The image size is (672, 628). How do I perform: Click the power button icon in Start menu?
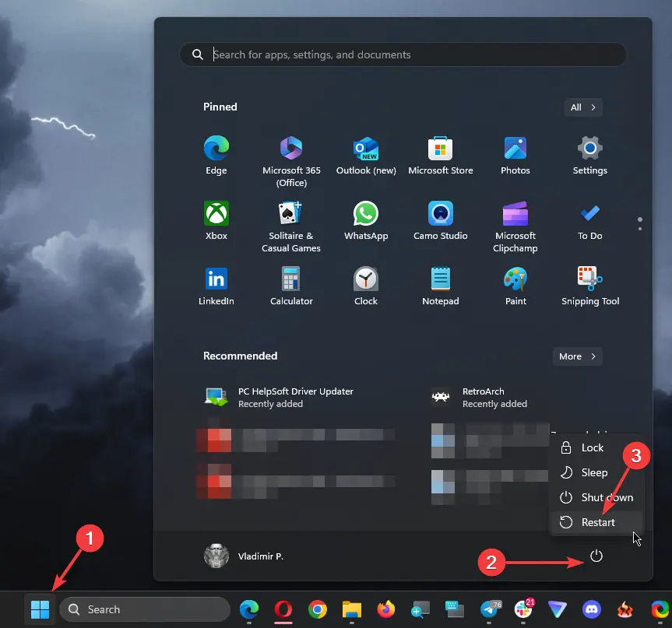596,556
